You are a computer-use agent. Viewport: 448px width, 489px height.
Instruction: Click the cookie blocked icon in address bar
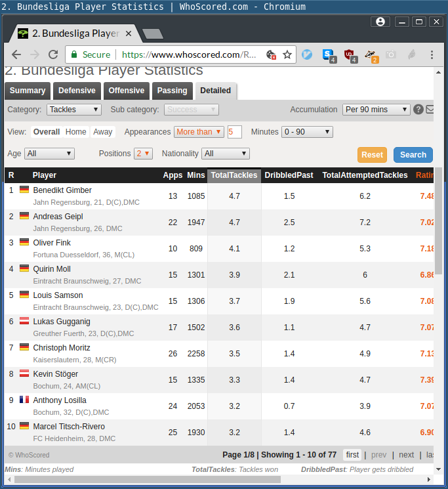pyautogui.click(x=271, y=55)
